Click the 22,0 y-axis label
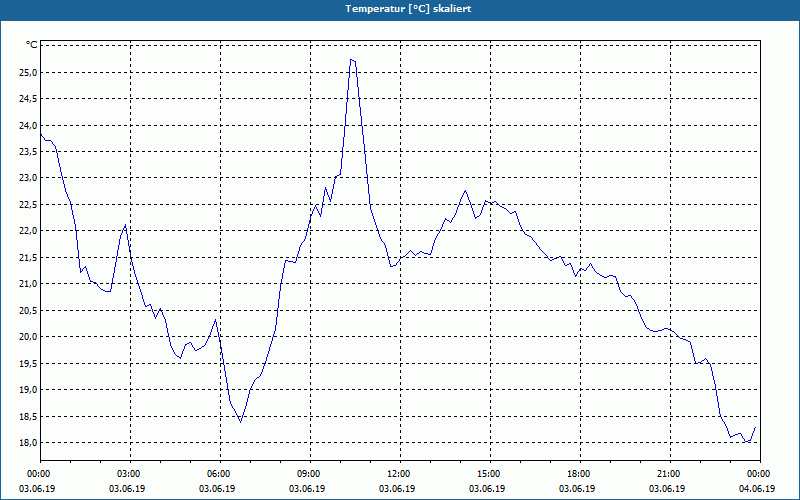The image size is (800, 500). (28, 231)
